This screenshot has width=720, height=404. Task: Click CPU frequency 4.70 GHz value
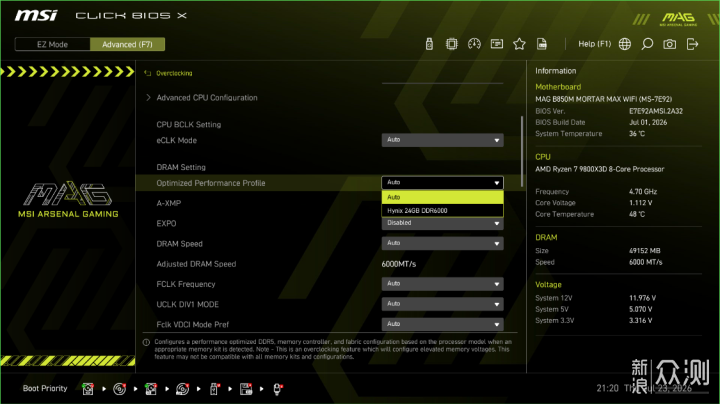[x=643, y=192]
